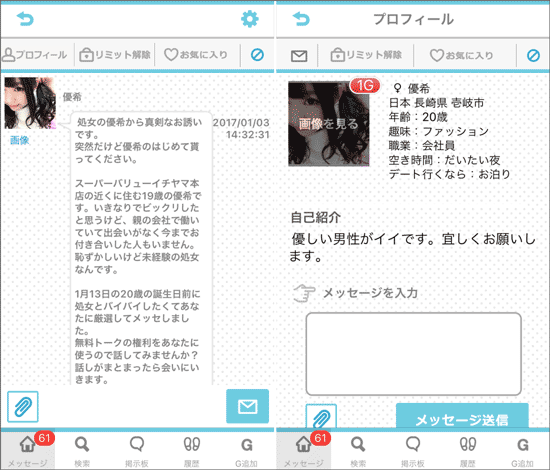Go back using left screen's back arrow

click(25, 19)
